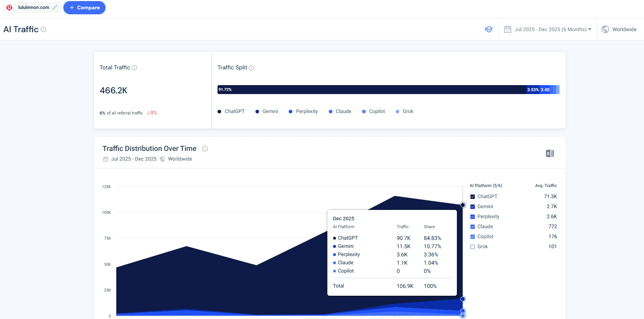Image resolution: width=644 pixels, height=319 pixels.
Task: Click the Gemini avg traffic value 2.7K
Action: coord(552,206)
